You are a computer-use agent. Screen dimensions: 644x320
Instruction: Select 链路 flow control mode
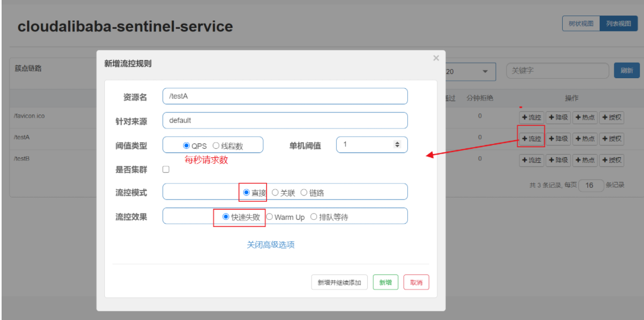coord(304,193)
